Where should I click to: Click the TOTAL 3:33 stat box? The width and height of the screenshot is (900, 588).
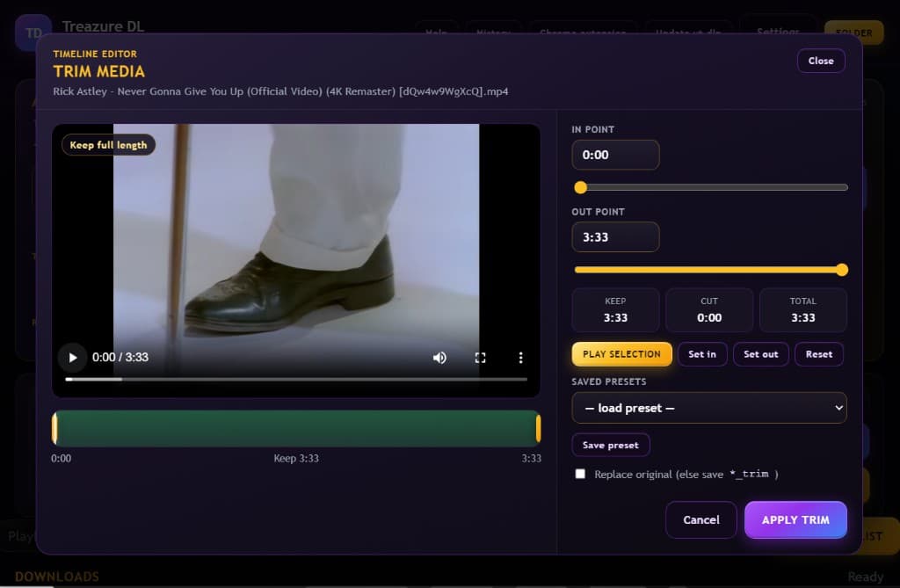coord(802,310)
